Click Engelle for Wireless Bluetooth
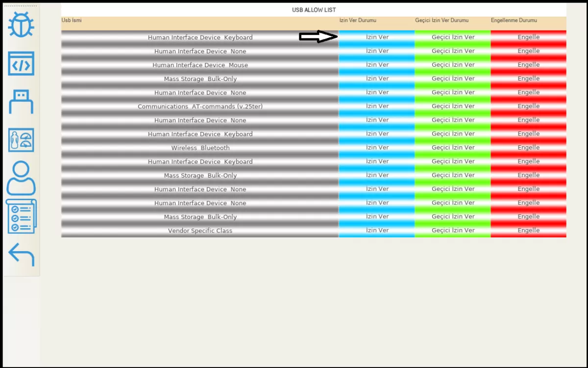 pyautogui.click(x=528, y=148)
